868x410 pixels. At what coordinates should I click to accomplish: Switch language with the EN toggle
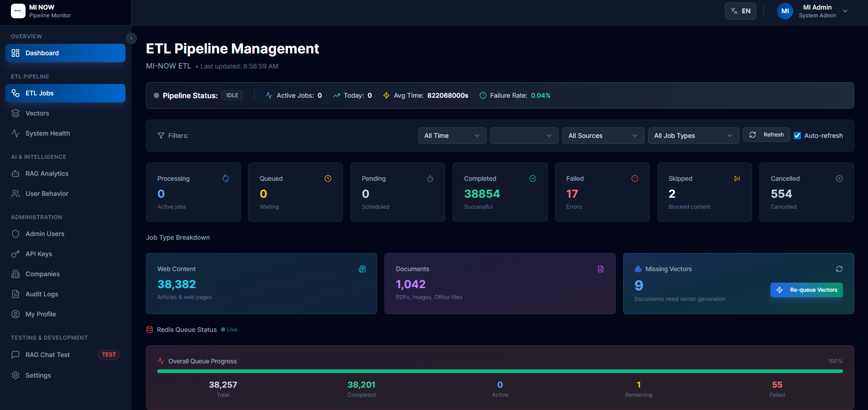pos(740,11)
